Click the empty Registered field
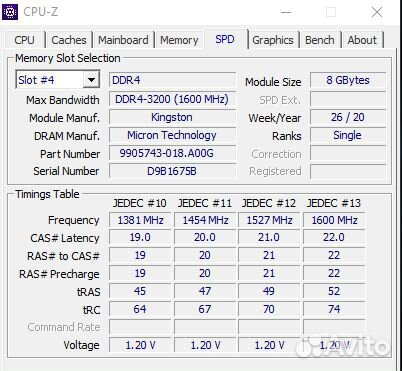 pos(348,171)
